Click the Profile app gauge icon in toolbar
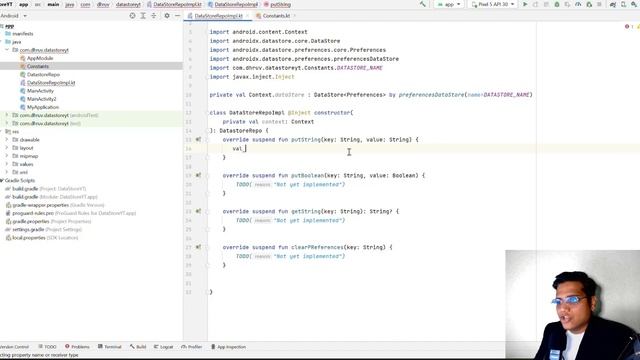Screen dimensions: 640x360 (578, 4)
